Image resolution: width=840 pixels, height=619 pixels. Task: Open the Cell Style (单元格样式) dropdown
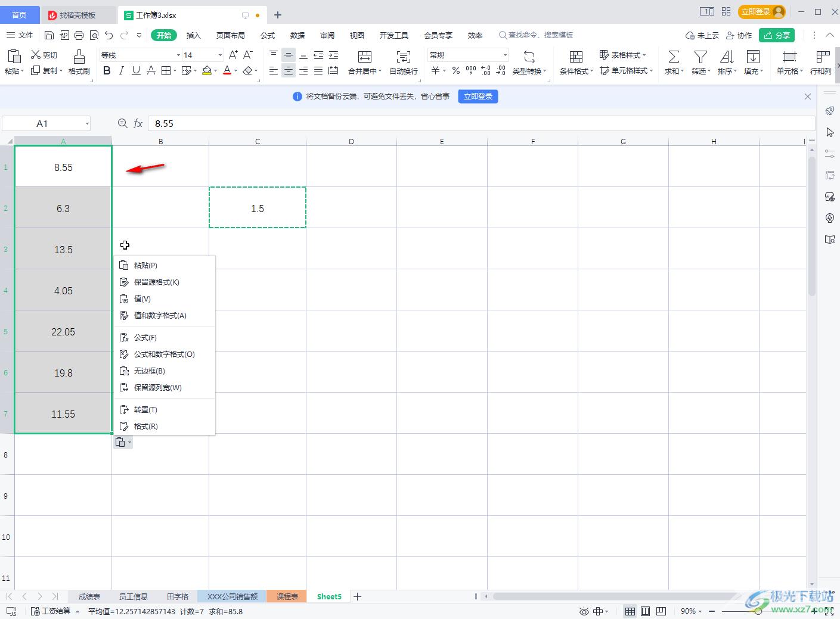[626, 70]
